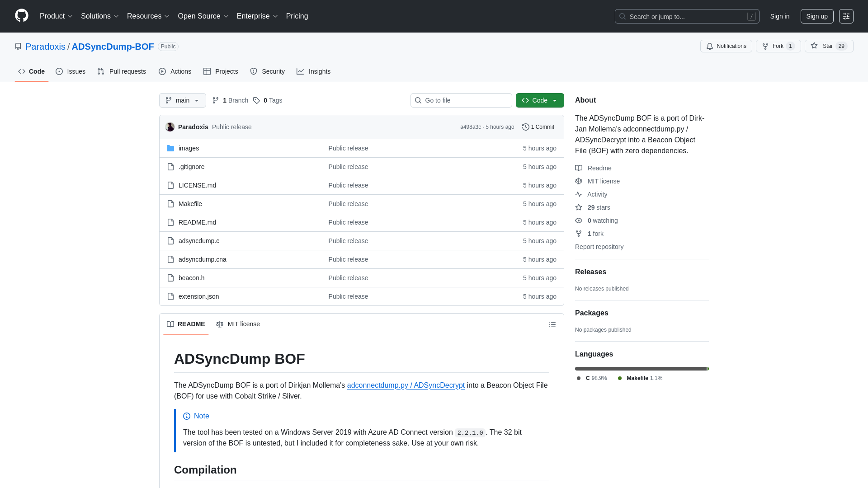Switch to the Projects tab

pyautogui.click(x=221, y=71)
